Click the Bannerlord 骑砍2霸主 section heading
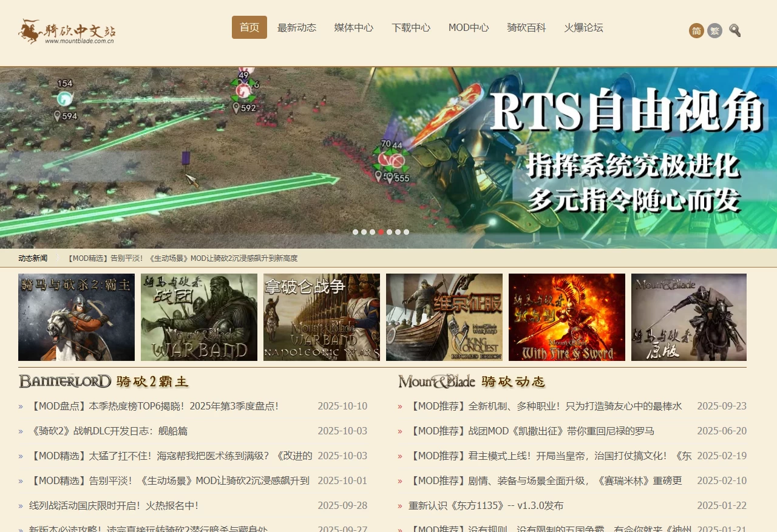Viewport: 777px width, 532px height. pos(104,382)
